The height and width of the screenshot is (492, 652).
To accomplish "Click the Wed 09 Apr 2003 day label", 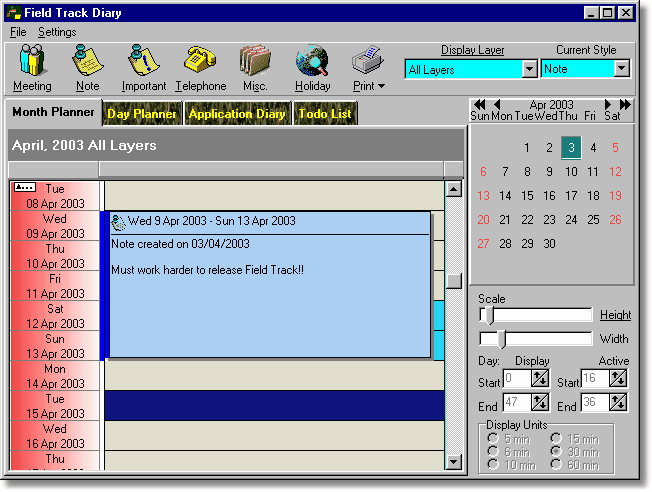I will 55,226.
